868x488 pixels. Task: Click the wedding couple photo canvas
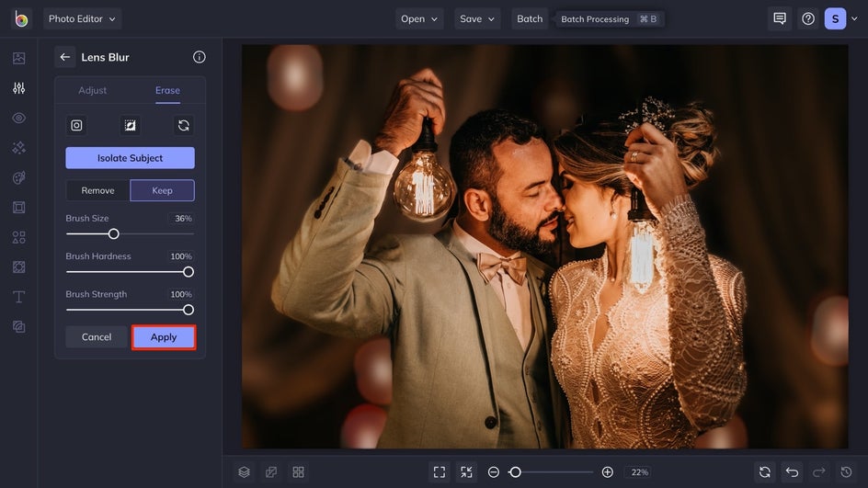[544, 247]
